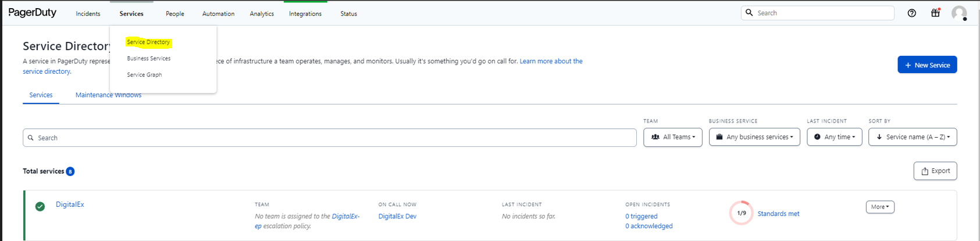Expand the All Teams filter dropdown

(672, 137)
